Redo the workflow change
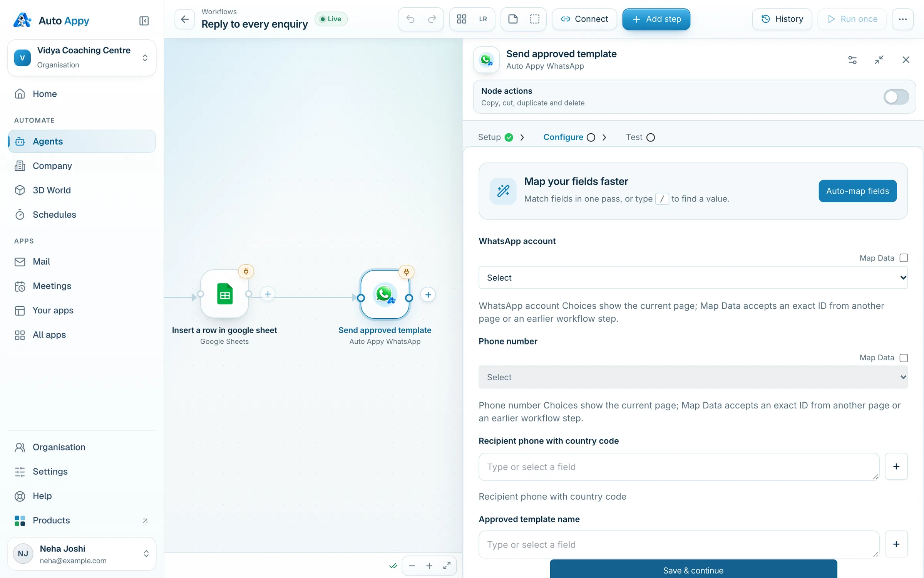924x578 pixels. [x=432, y=19]
